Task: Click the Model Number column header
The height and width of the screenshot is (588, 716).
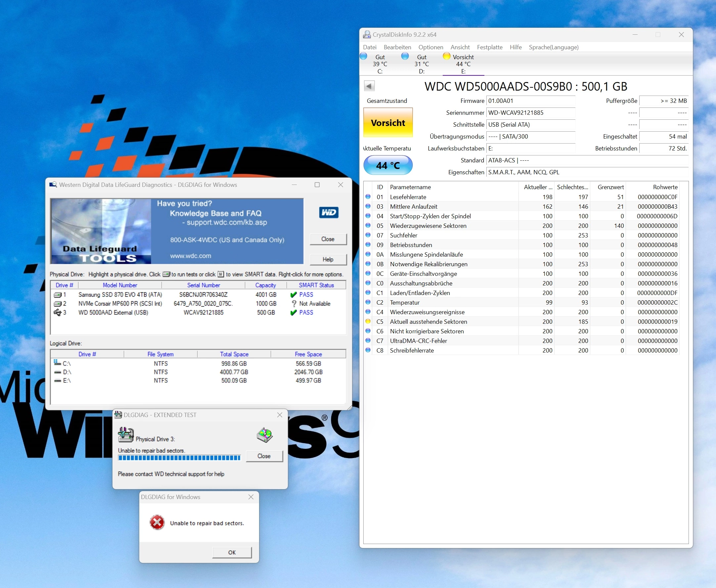Action: [x=120, y=285]
